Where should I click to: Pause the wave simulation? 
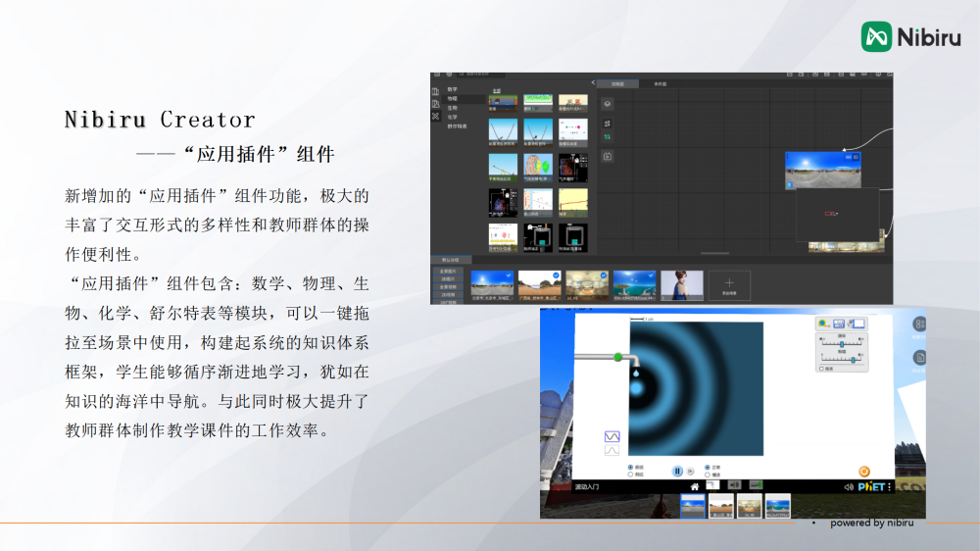[x=677, y=472]
